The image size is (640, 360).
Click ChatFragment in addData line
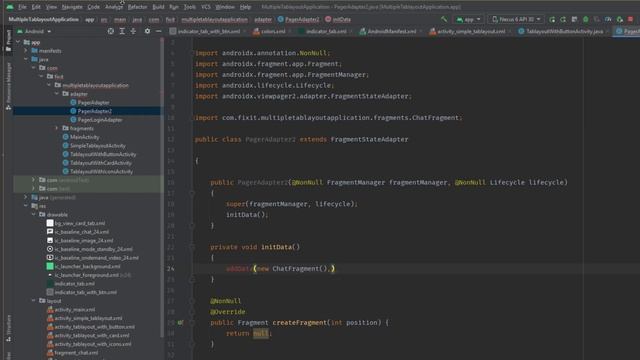[x=296, y=269]
